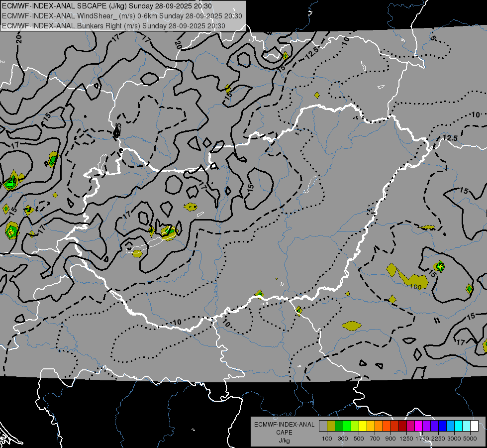Click the WindShear 0-6km title line

[x=122, y=16]
